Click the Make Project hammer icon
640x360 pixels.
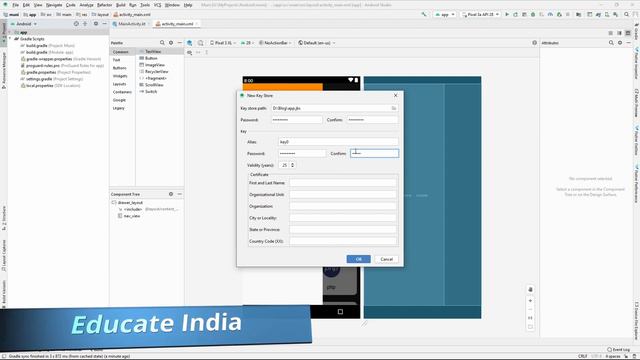point(424,14)
